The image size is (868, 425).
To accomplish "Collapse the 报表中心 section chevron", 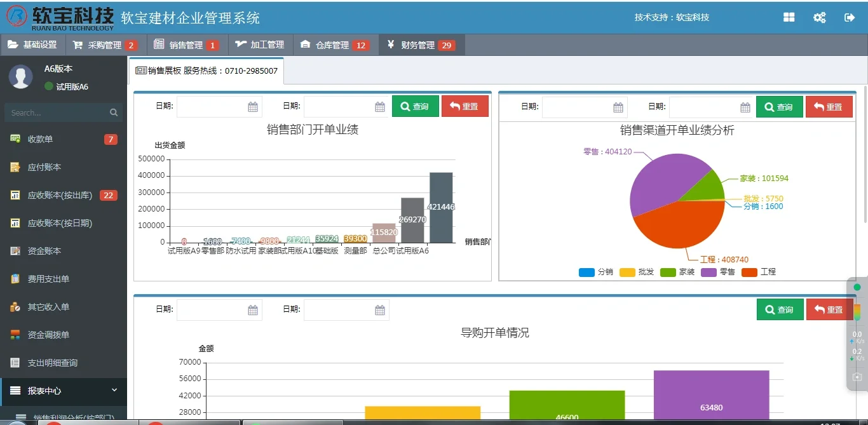I will pyautogui.click(x=114, y=390).
